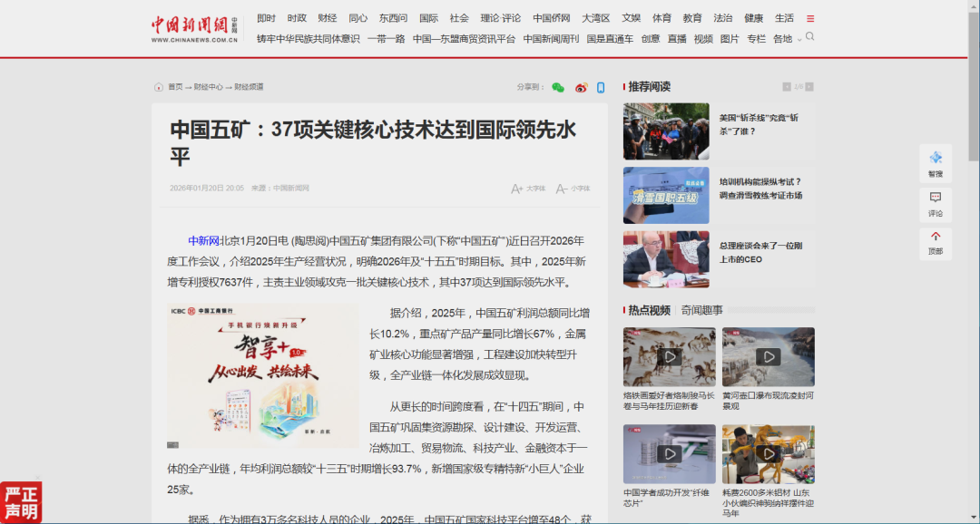Open the 评论 comments panel
The image size is (980, 524).
936,201
